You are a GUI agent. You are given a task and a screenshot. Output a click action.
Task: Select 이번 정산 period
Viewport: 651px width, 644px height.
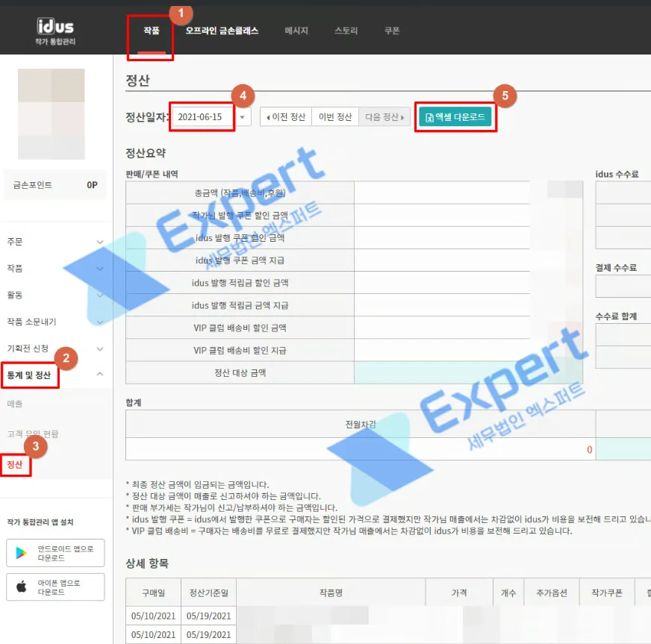[335, 117]
